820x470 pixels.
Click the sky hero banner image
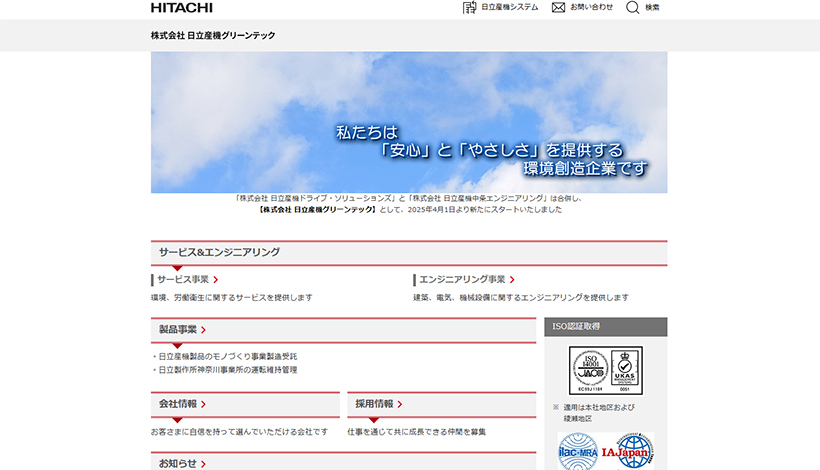pyautogui.click(x=409, y=122)
